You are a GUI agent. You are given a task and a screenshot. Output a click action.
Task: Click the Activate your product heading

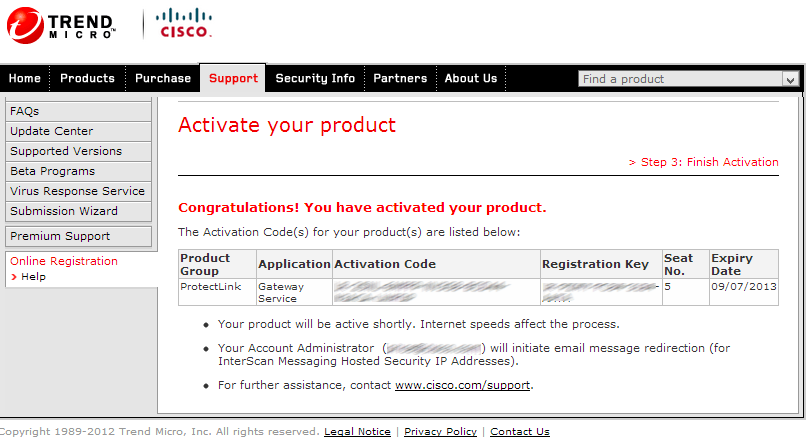(287, 125)
